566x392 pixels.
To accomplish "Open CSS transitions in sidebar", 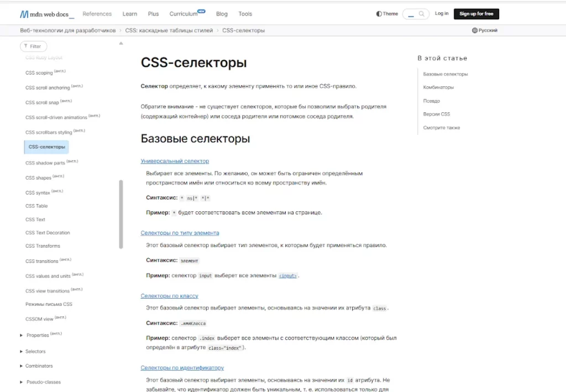I will [x=49, y=260].
